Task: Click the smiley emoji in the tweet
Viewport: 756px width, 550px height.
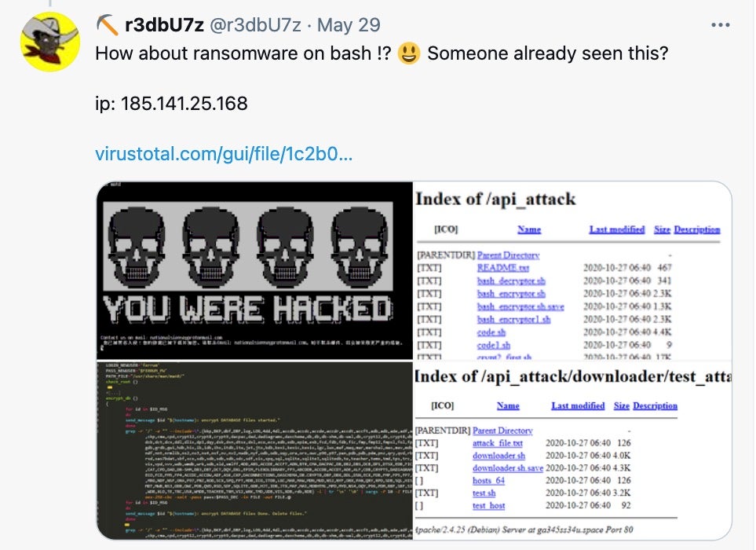Action: pyautogui.click(x=409, y=53)
